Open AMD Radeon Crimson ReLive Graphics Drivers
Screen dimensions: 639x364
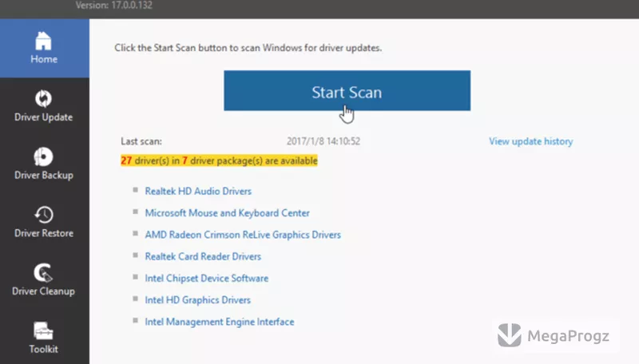243,235
